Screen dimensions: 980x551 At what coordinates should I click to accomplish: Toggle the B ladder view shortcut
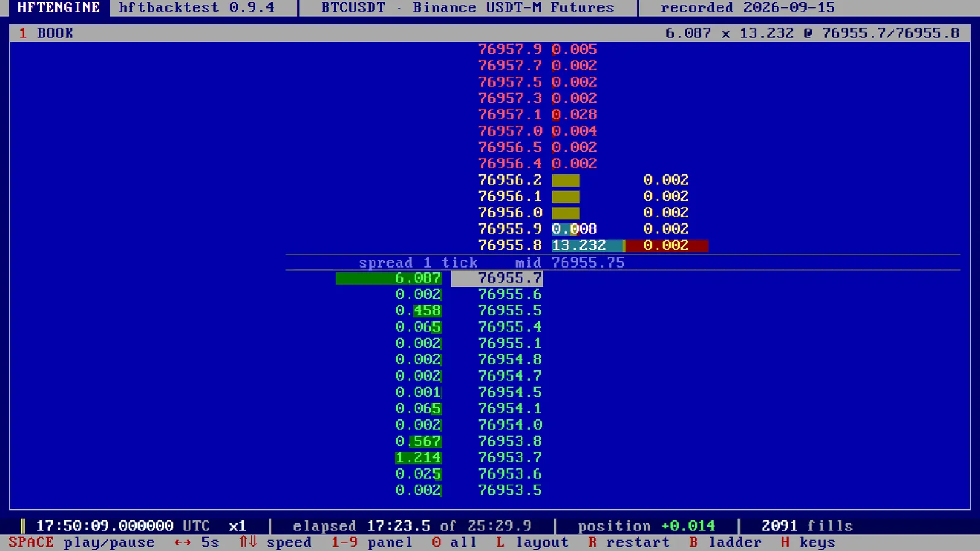point(725,542)
